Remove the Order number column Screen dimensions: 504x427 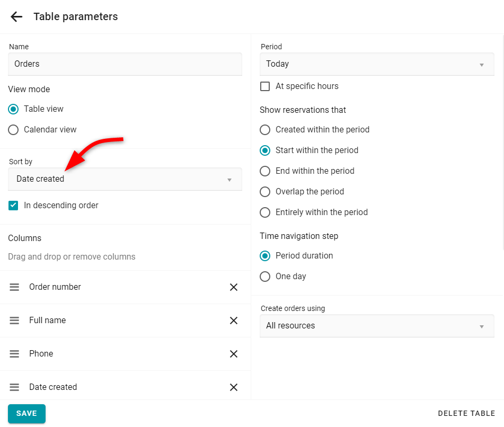[x=234, y=287]
